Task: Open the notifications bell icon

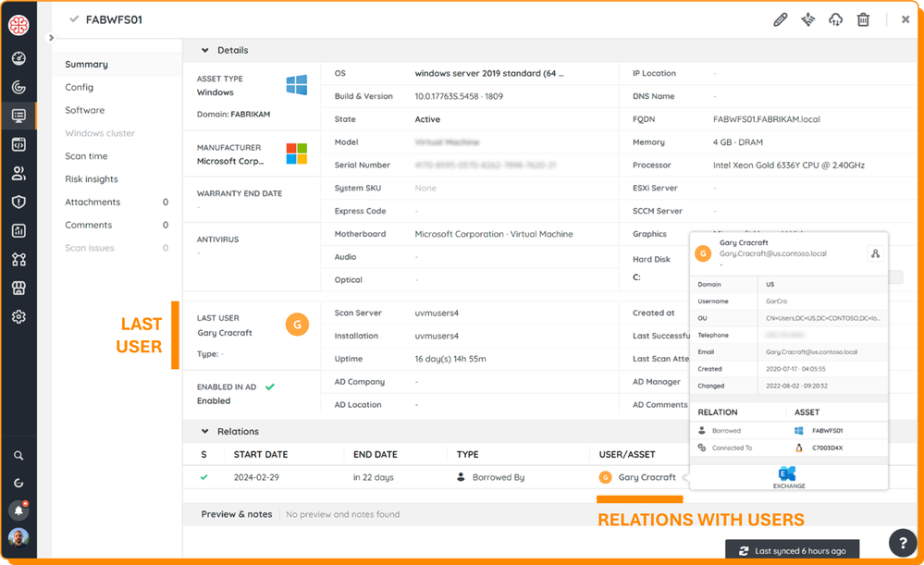Action: [x=18, y=510]
